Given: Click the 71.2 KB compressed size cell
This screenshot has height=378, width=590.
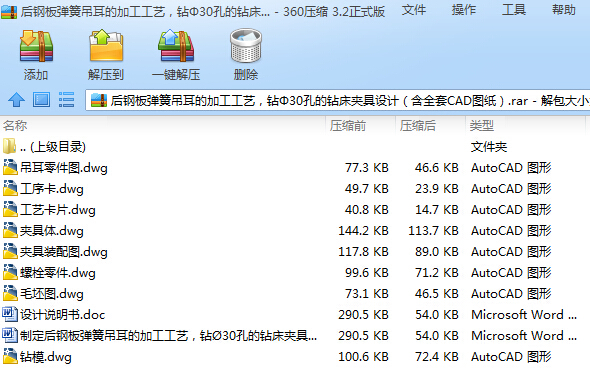Looking at the screenshot, I should [437, 273].
